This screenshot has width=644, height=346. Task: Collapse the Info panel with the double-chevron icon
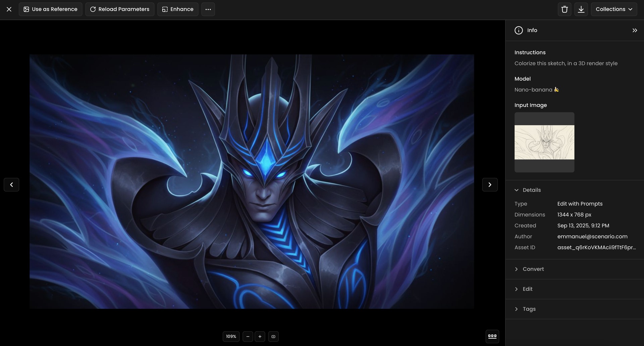[x=635, y=30]
